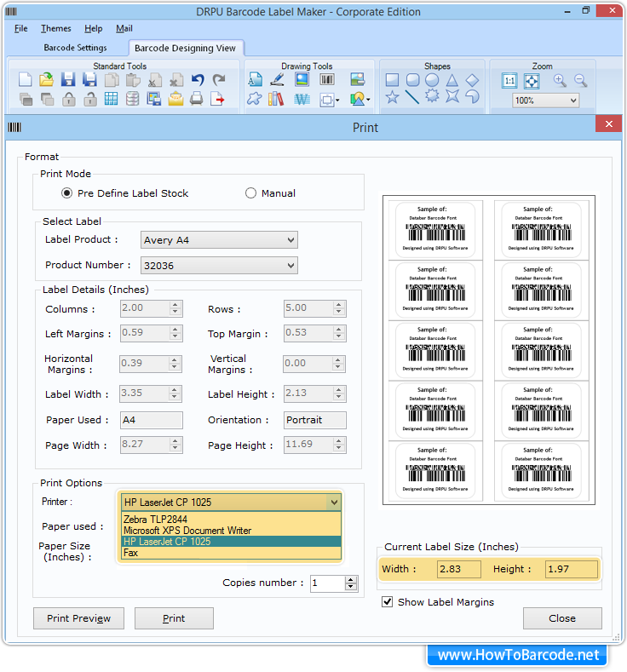Select the Barcode drawing tool icon
The image size is (627, 672).
coord(327,80)
